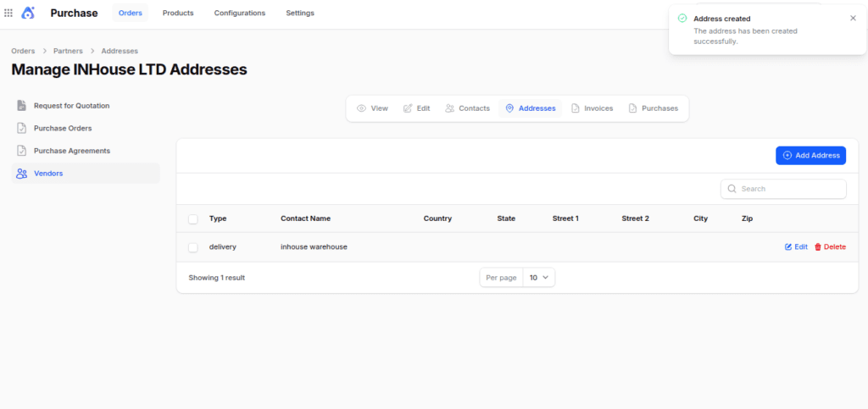Click the document icon beside Invoices

pos(576,108)
